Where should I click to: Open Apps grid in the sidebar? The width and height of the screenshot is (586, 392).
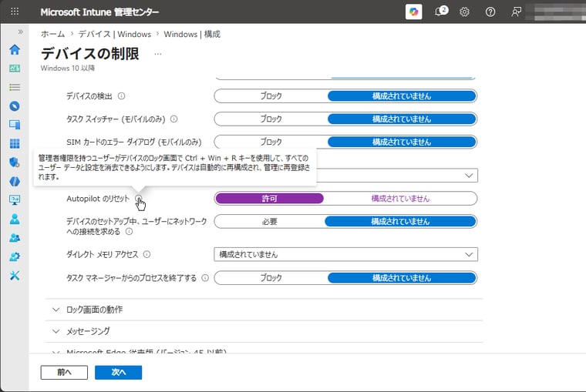[x=15, y=144]
